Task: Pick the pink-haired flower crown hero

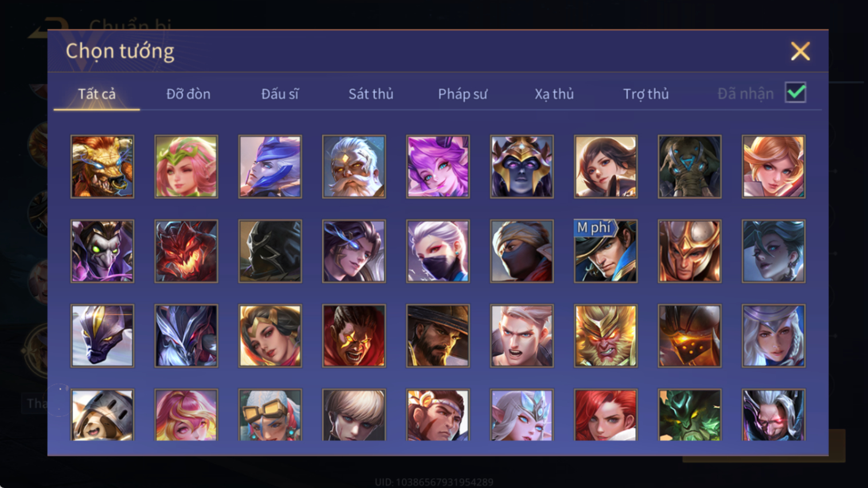Action: coord(186,167)
